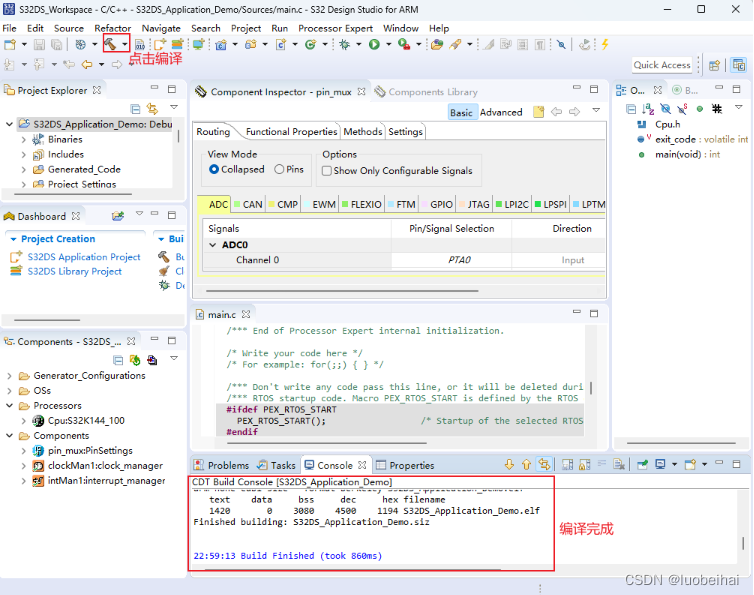Toggle Link with Editor in Project Explorer
This screenshot has height=595, width=754.
[152, 109]
